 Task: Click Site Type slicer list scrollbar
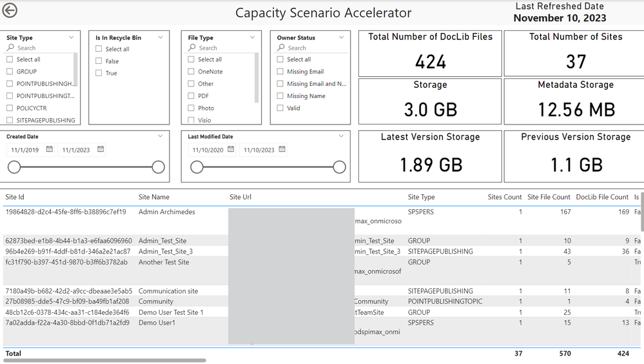click(75, 70)
